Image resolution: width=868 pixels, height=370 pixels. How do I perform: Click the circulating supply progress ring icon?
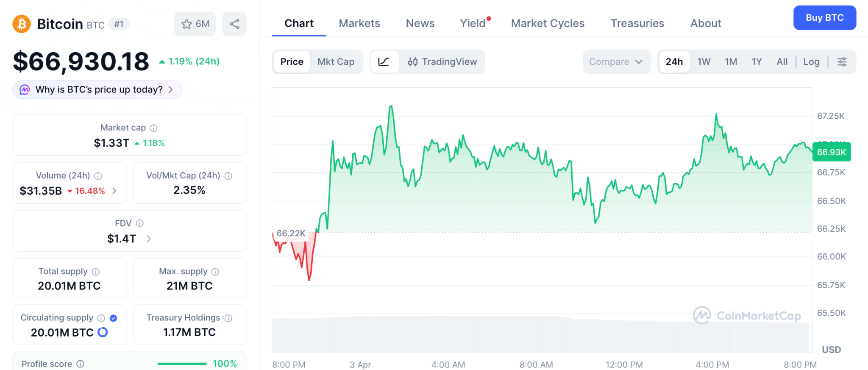click(103, 332)
